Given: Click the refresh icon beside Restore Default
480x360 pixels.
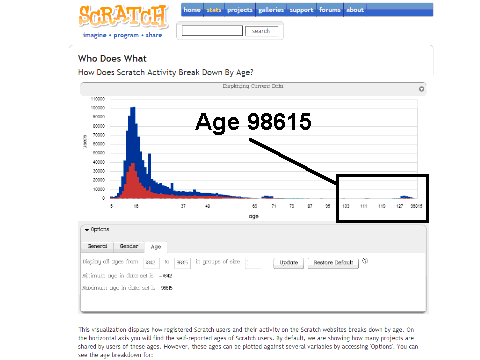Looking at the screenshot, I should pos(365,261).
